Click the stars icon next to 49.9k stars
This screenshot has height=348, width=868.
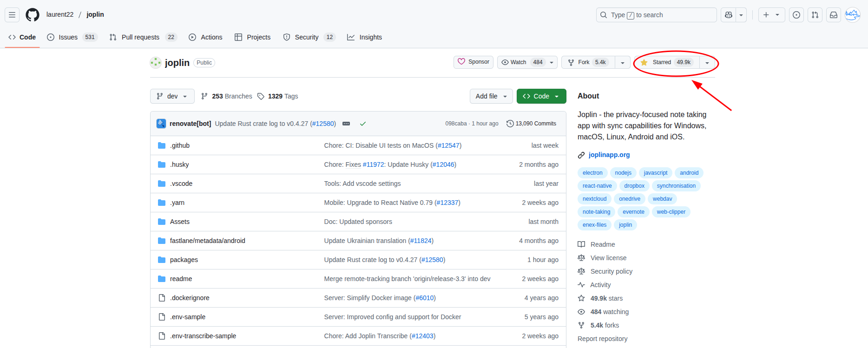coord(581,298)
